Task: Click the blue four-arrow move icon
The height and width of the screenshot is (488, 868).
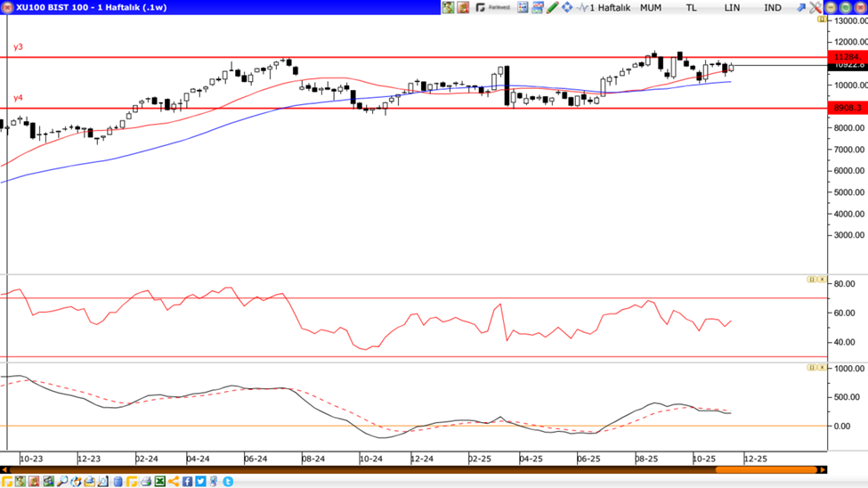Action: [x=567, y=7]
